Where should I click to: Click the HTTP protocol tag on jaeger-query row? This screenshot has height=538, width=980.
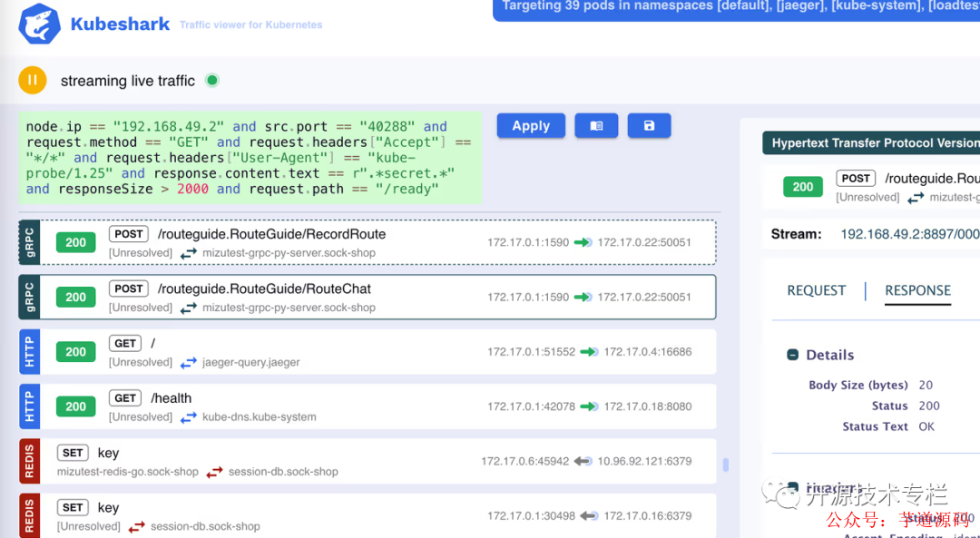tap(29, 352)
